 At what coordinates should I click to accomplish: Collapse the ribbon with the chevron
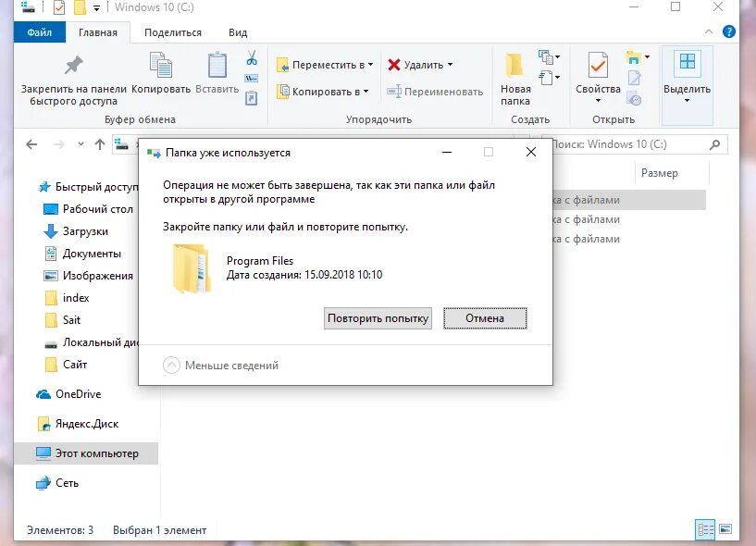pyautogui.click(x=708, y=31)
